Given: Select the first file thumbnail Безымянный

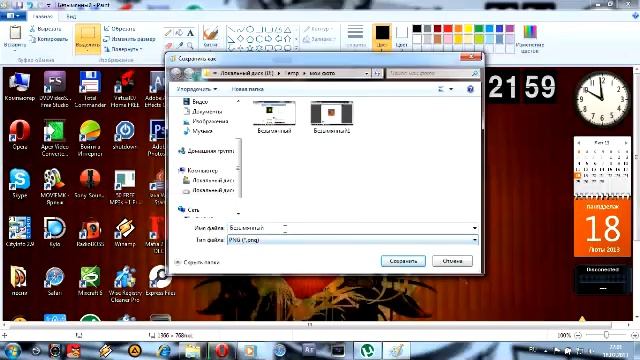Looking at the screenshot, I should pos(274,118).
